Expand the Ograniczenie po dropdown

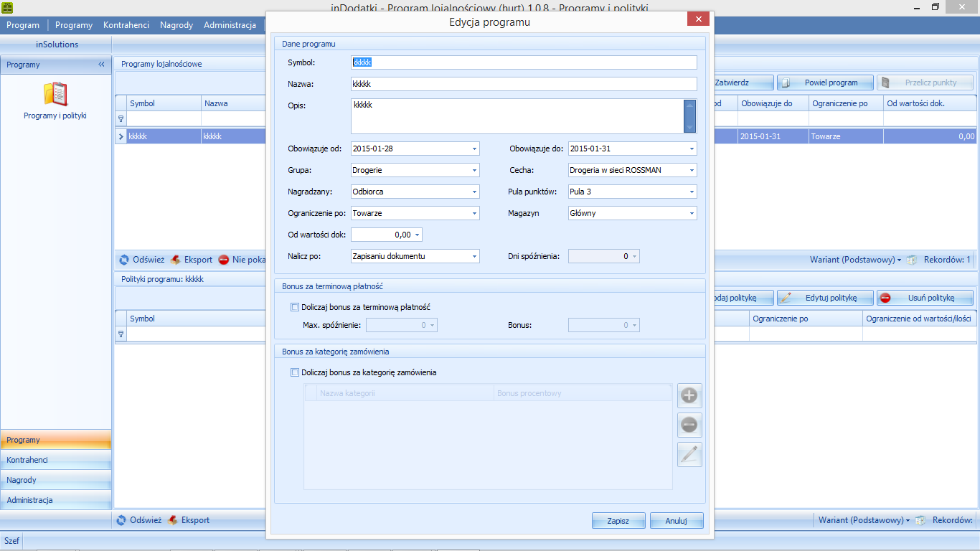pos(474,213)
